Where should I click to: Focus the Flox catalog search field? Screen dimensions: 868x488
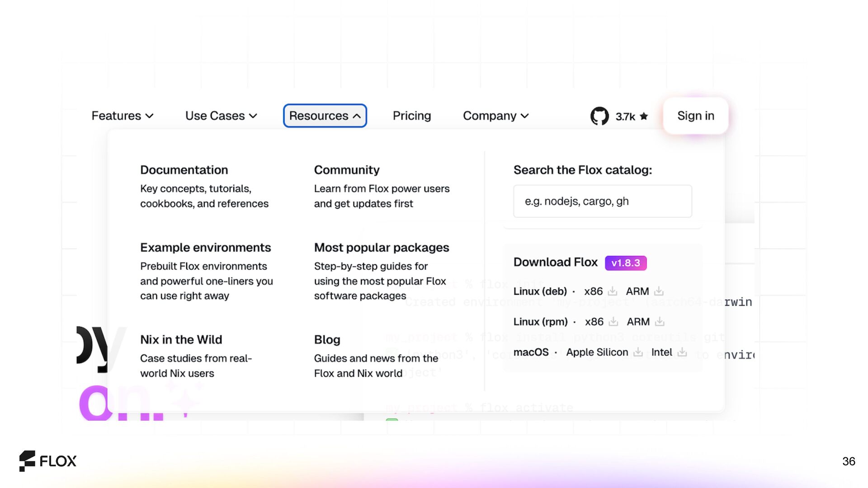602,201
